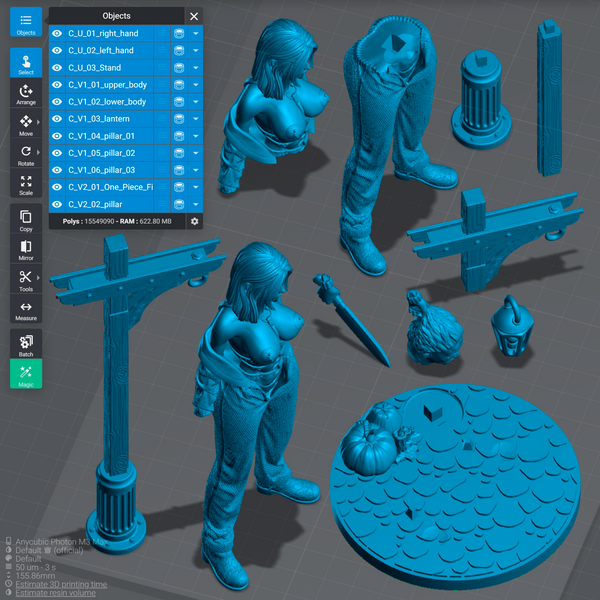Open dropdown for C_U_03_Stand
The image size is (600, 600).
[196, 68]
